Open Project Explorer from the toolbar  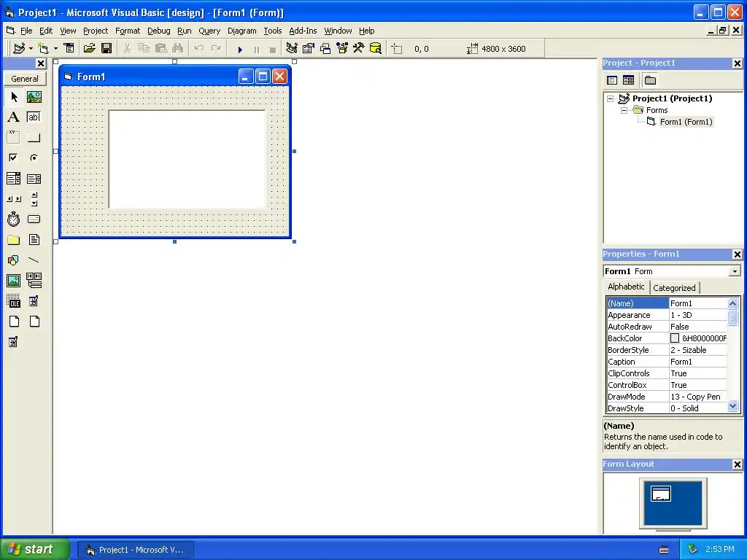(292, 48)
